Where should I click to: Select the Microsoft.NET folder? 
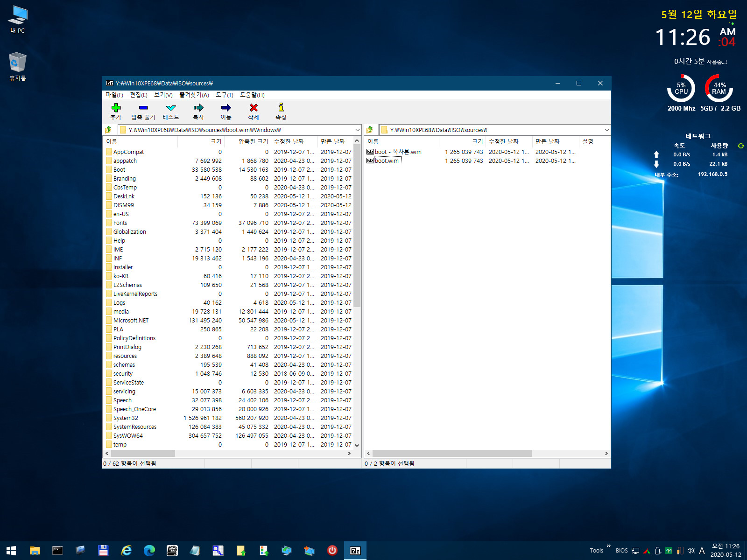131,321
